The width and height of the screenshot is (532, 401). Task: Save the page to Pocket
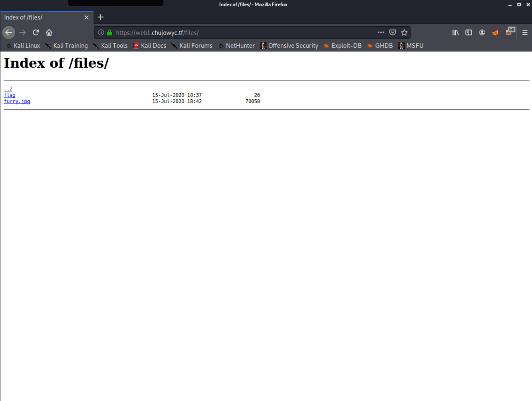[x=392, y=32]
